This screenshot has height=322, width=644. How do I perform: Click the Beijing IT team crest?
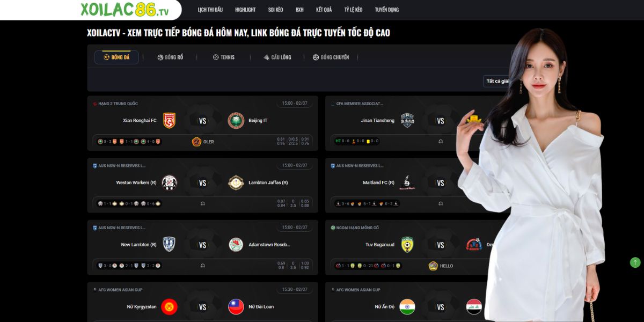(x=236, y=121)
